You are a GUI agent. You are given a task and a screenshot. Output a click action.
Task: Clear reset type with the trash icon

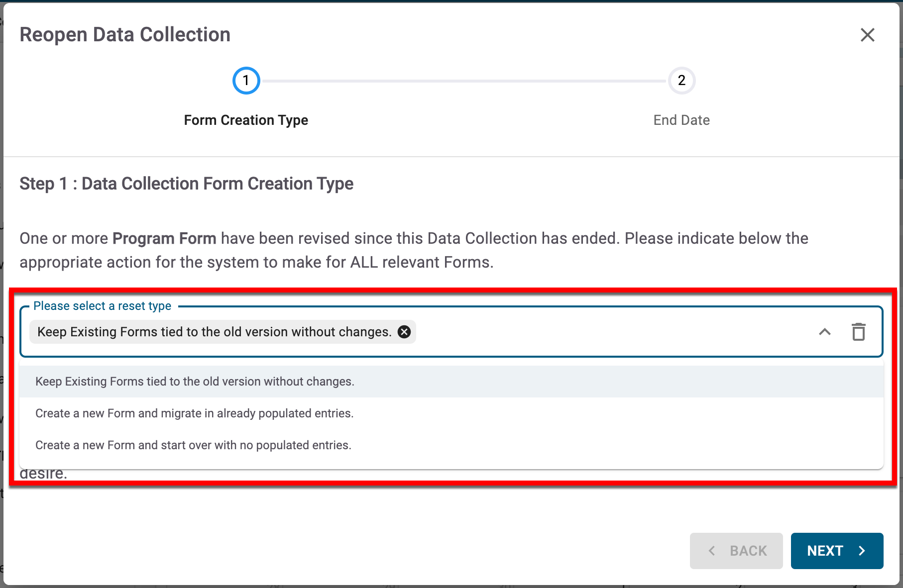(x=858, y=332)
